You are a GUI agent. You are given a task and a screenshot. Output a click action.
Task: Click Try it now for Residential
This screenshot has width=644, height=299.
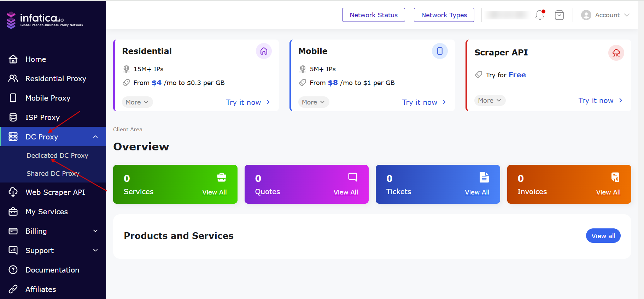coord(248,102)
